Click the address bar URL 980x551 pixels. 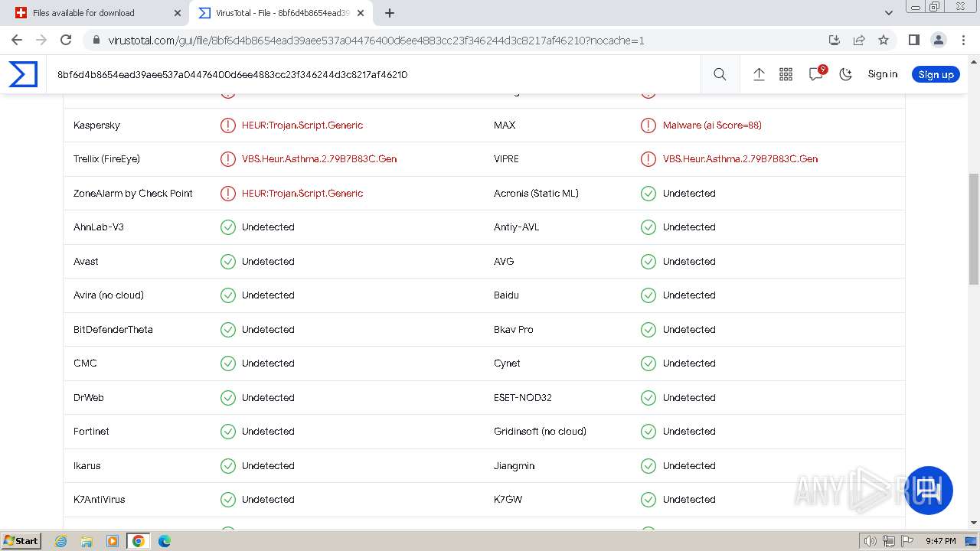coord(376,41)
